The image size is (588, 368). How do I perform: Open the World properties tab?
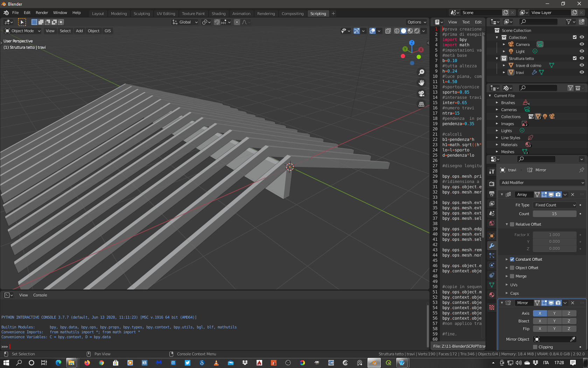(x=492, y=223)
